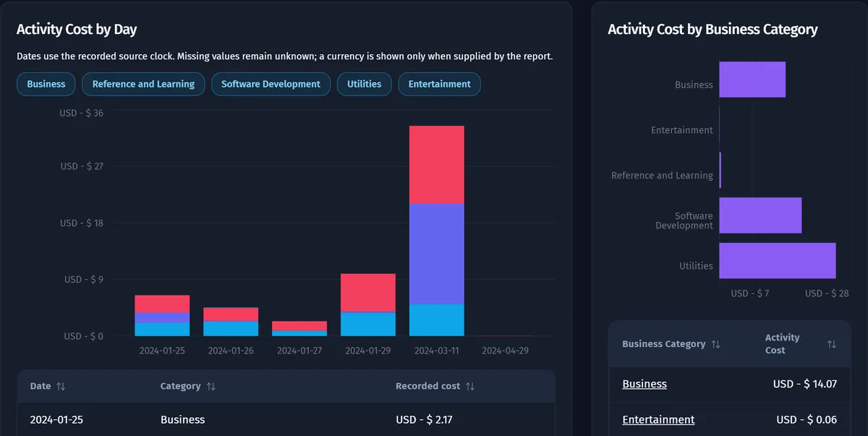This screenshot has width=868, height=436.
Task: Click the 'USD - $ 7' axis label
Action: pos(750,294)
